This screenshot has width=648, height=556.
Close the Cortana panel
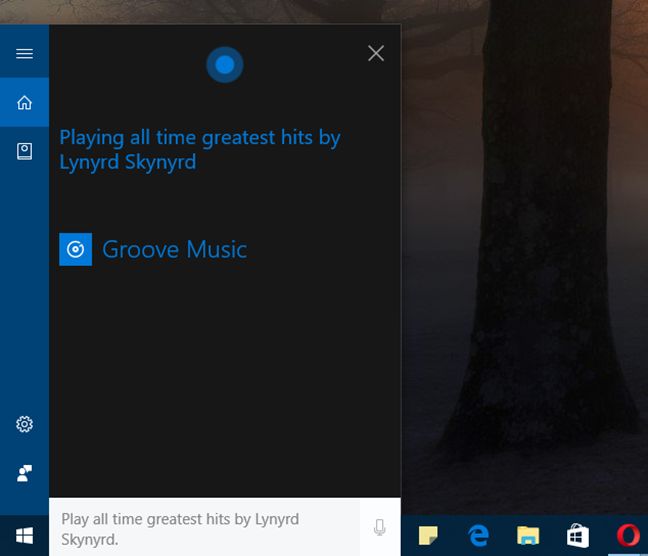click(376, 53)
